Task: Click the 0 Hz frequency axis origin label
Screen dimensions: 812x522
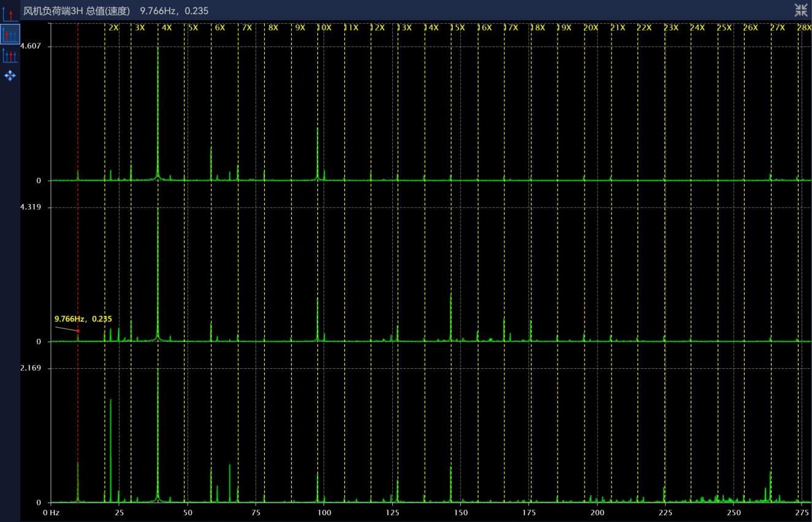Action: click(x=50, y=512)
